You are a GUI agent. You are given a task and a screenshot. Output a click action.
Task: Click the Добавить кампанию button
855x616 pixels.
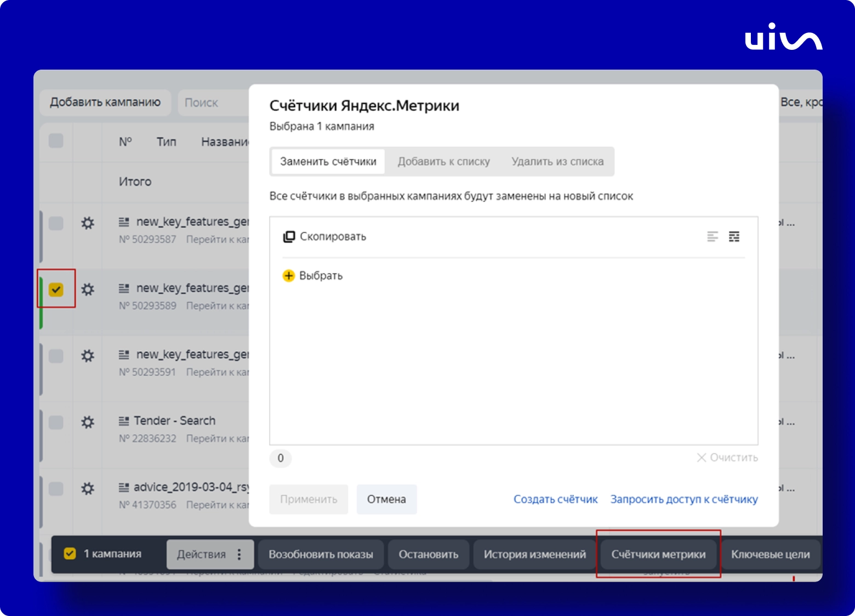pyautogui.click(x=105, y=102)
